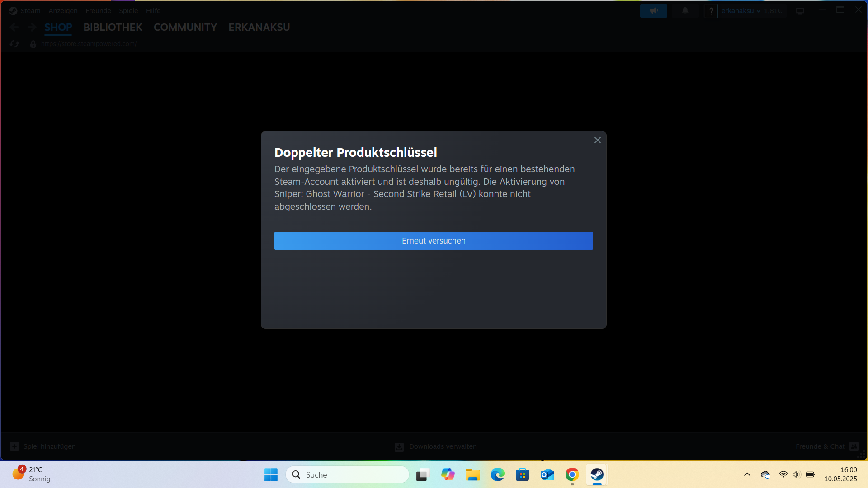
Task: Click the screen mode icon near account name
Action: (800, 10)
